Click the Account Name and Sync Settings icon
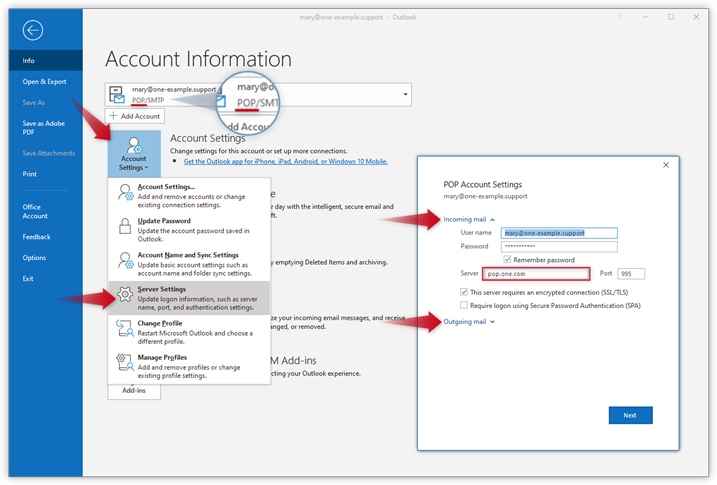This screenshot has width=717, height=485. tap(125, 261)
